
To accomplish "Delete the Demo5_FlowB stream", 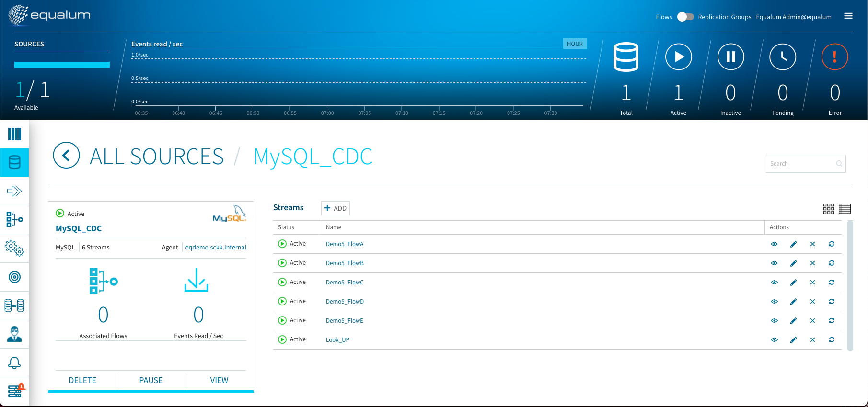I will click(x=812, y=263).
